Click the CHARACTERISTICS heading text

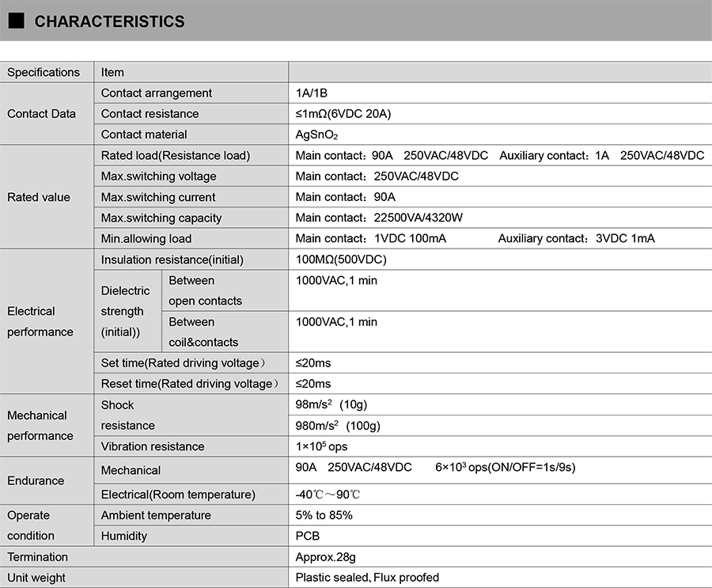pyautogui.click(x=109, y=22)
